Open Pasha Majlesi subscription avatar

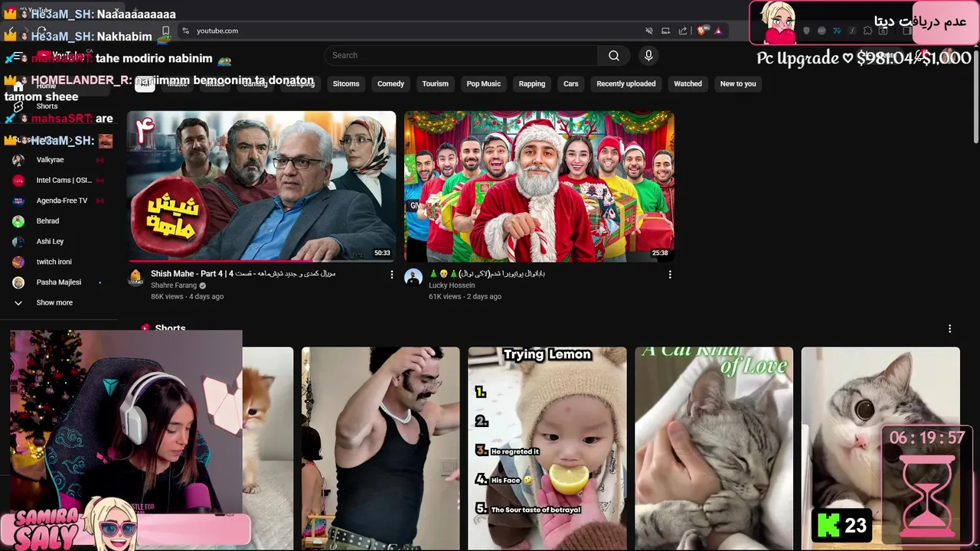tap(18, 282)
